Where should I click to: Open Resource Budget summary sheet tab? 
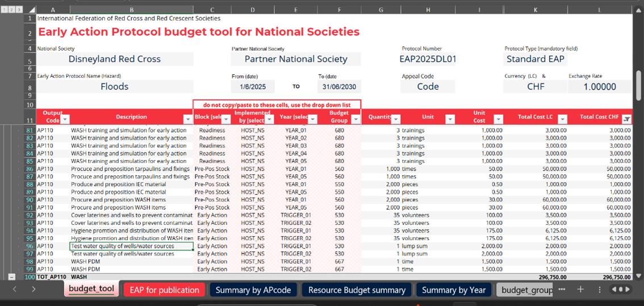click(357, 290)
